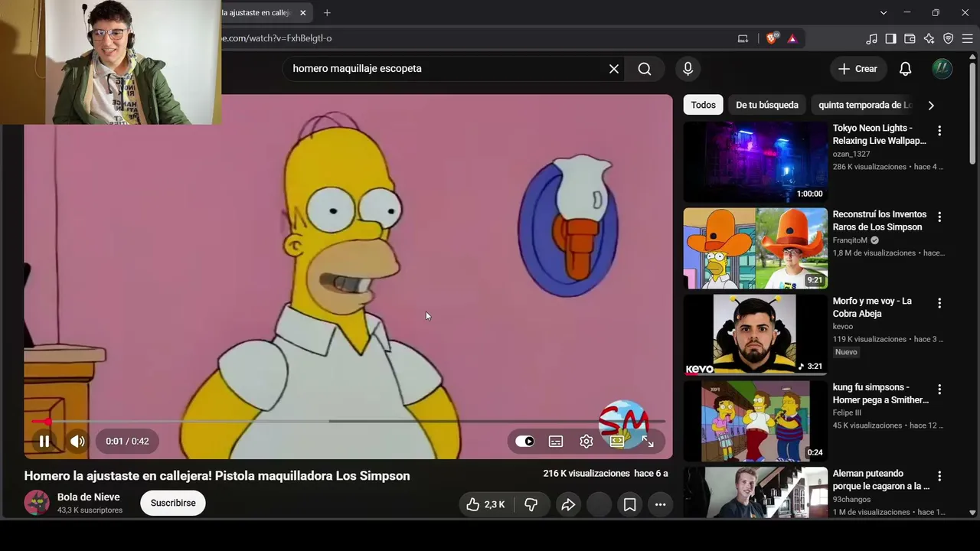Open the player settings gear
Image resolution: width=980 pixels, height=551 pixels.
[x=586, y=442]
